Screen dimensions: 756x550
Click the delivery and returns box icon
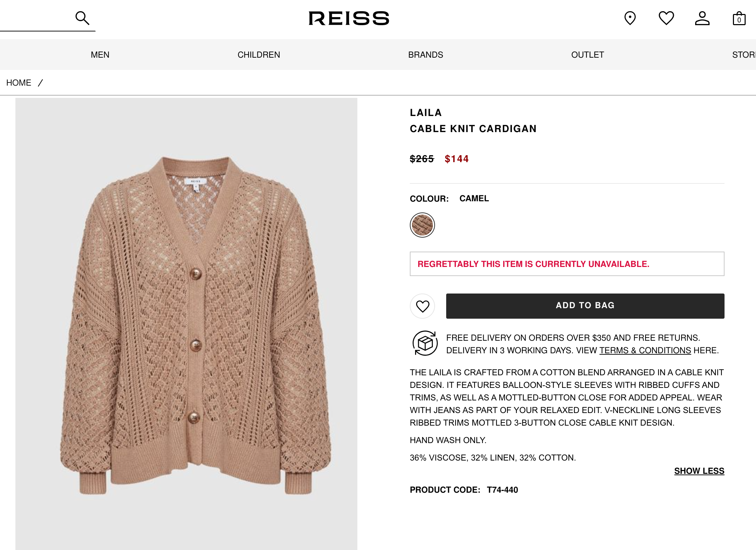point(425,343)
